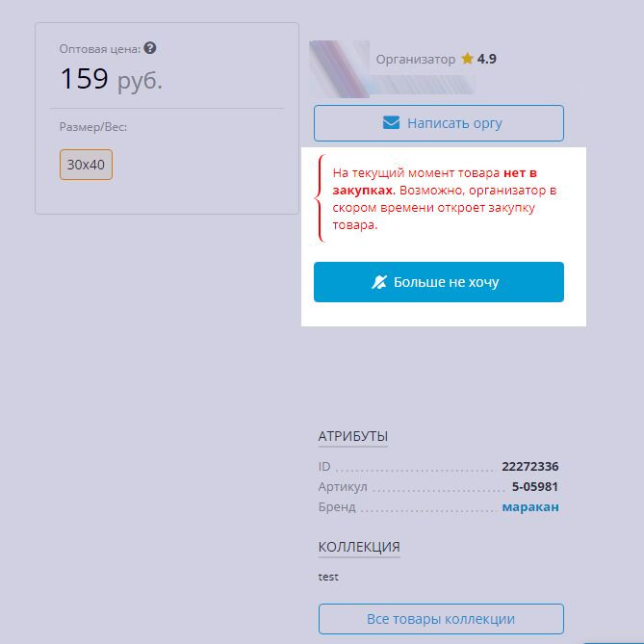The width and height of the screenshot is (644, 644).
Task: Click the crossed-out bell icon
Action: click(379, 282)
